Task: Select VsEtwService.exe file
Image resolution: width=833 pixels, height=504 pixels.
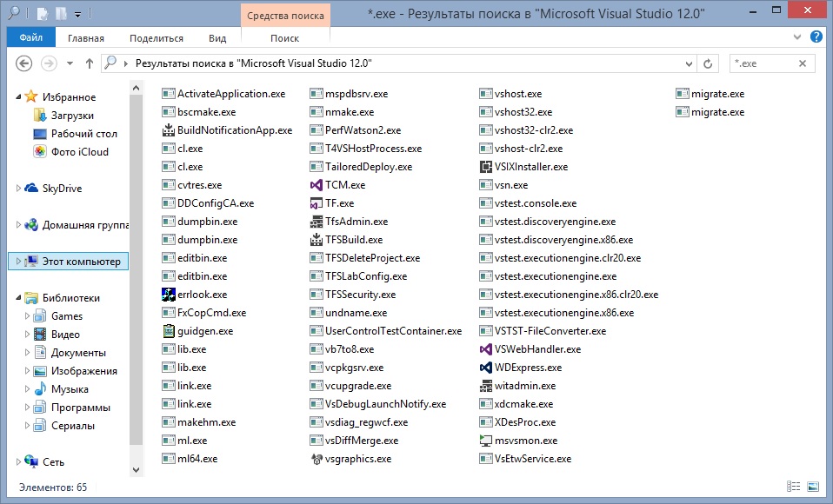Action: tap(525, 459)
